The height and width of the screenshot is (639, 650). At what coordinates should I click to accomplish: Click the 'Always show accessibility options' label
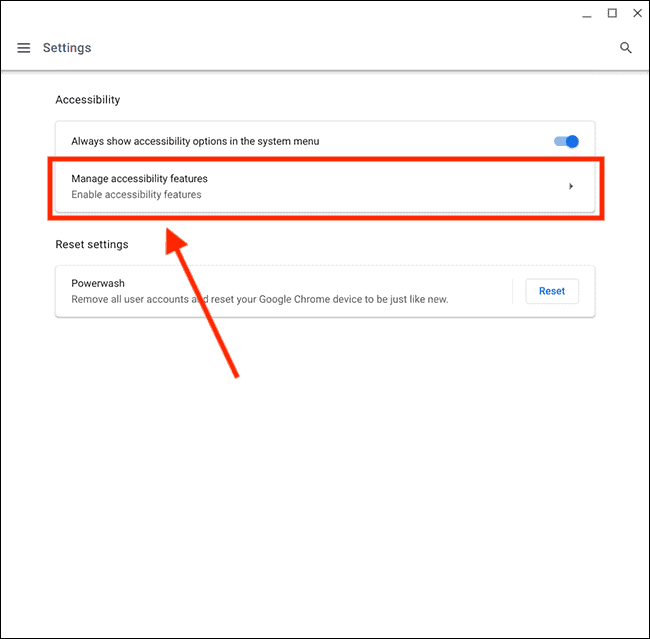195,141
